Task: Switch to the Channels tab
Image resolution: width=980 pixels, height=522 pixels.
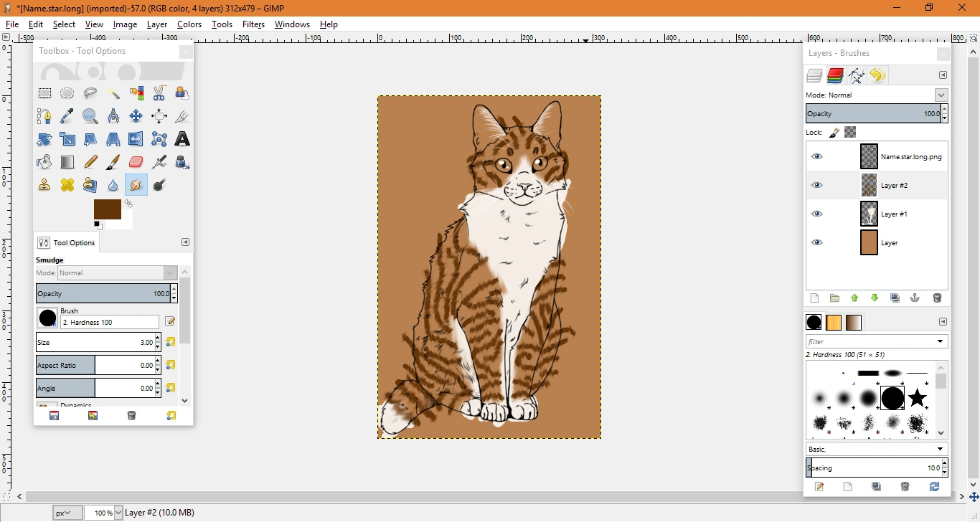Action: (835, 75)
